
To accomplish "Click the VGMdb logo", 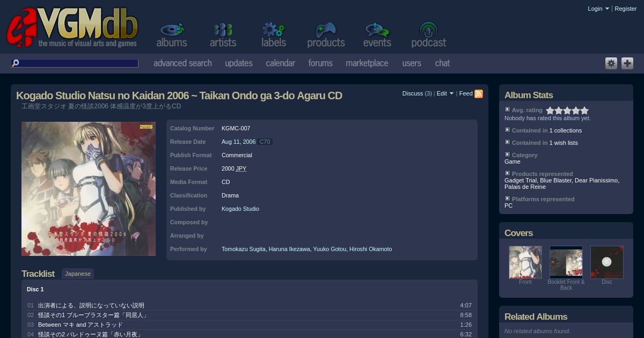I will [72, 28].
